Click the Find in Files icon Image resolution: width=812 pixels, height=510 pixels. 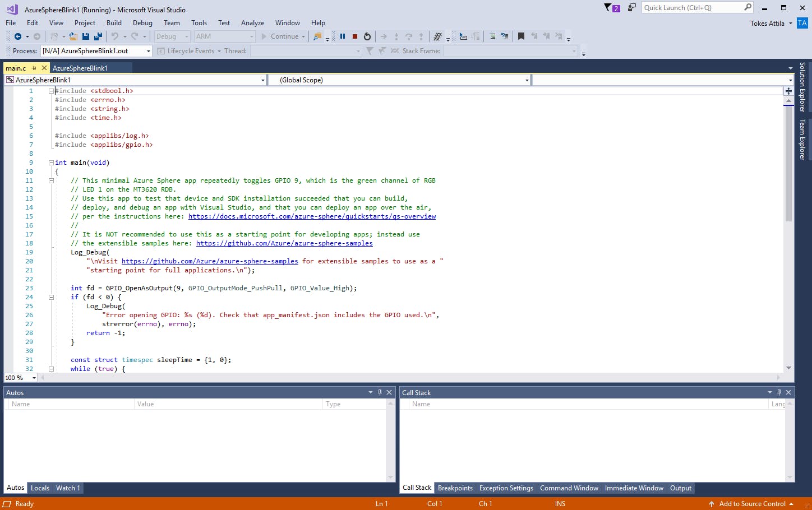[x=317, y=36]
